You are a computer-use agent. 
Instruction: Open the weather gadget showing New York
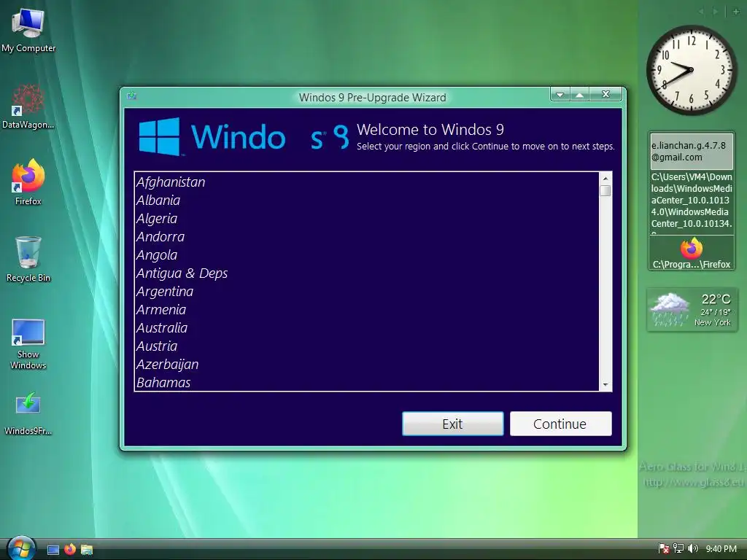[x=692, y=309]
